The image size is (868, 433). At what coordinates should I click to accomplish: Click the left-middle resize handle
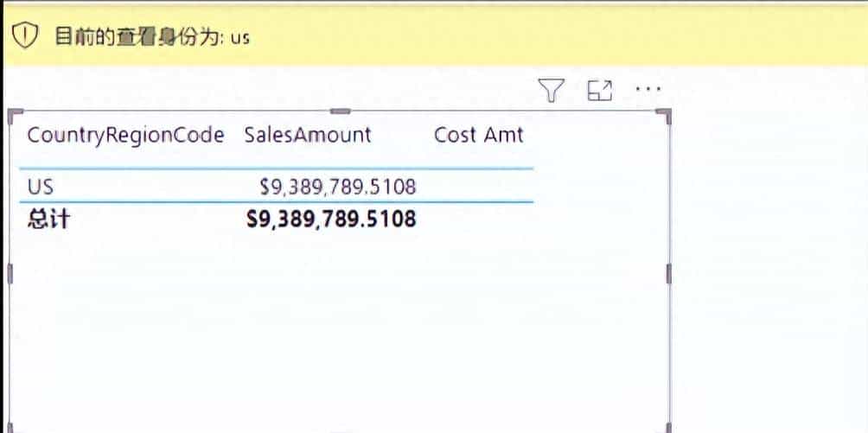tap(10, 273)
